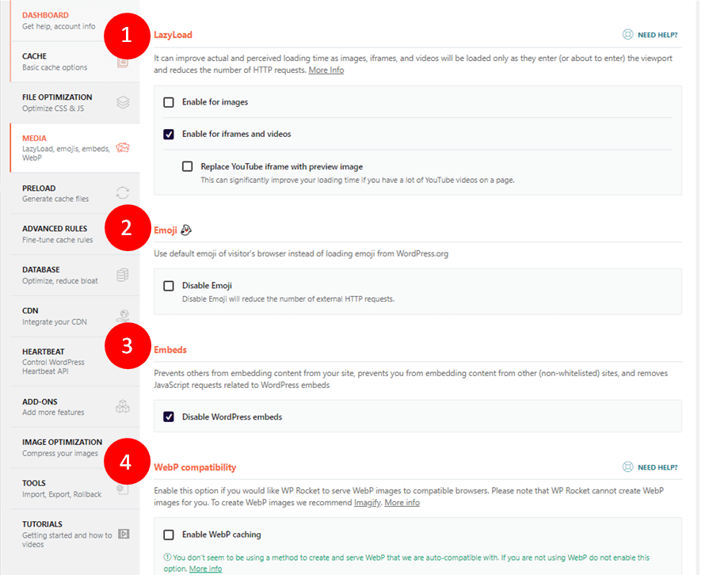The height and width of the screenshot is (582, 728).
Task: Click the Preload refresh arrows icon
Action: (123, 192)
